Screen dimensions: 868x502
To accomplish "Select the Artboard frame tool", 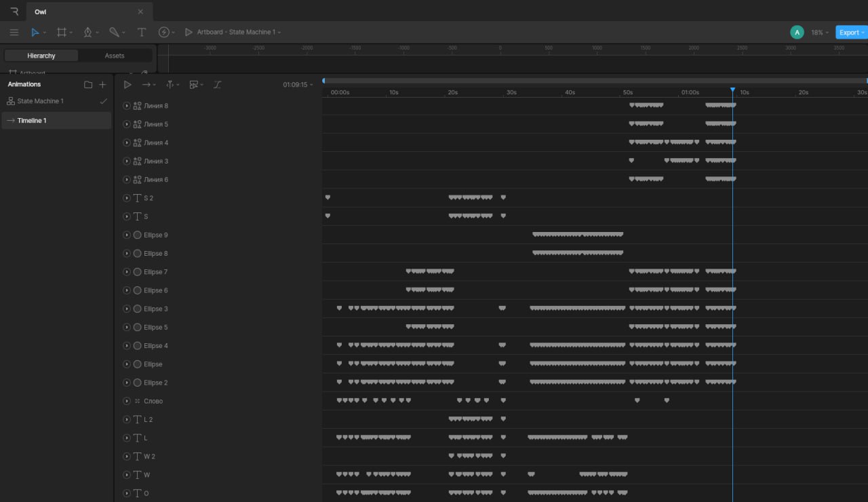I will (x=62, y=32).
